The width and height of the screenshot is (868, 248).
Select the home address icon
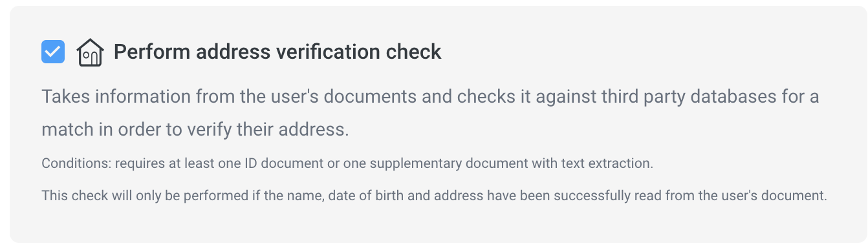[90, 52]
